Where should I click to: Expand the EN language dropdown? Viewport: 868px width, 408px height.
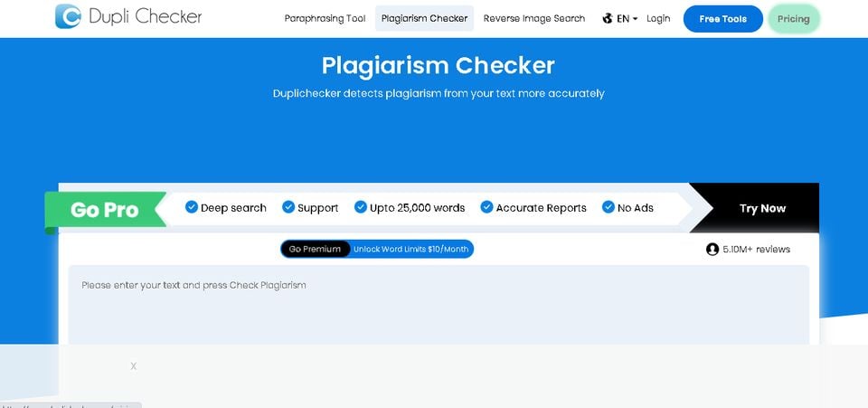(x=627, y=18)
